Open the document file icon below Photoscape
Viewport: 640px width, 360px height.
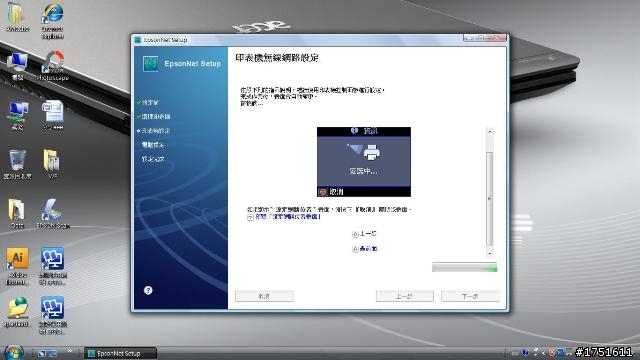[x=53, y=115]
